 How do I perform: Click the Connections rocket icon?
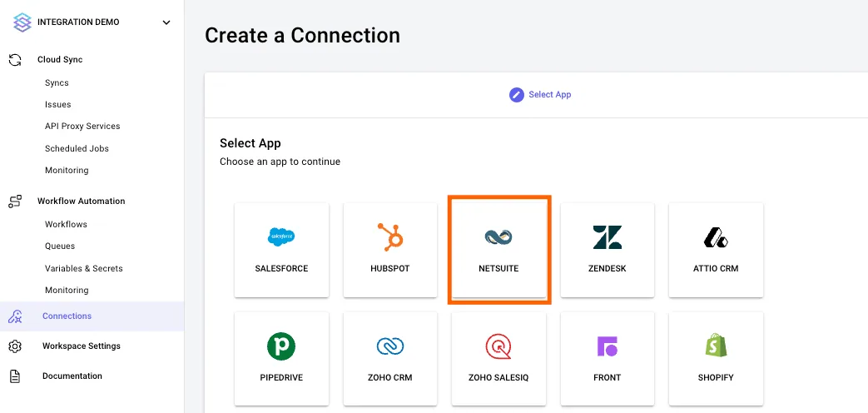pyautogui.click(x=15, y=316)
